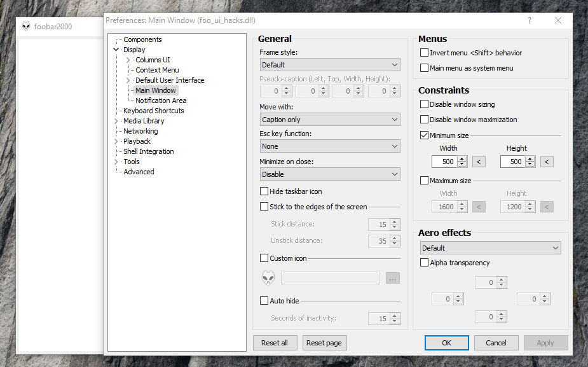This screenshot has height=367, width=588.
Task: Enable the Maximum size checkbox
Action: [424, 181]
